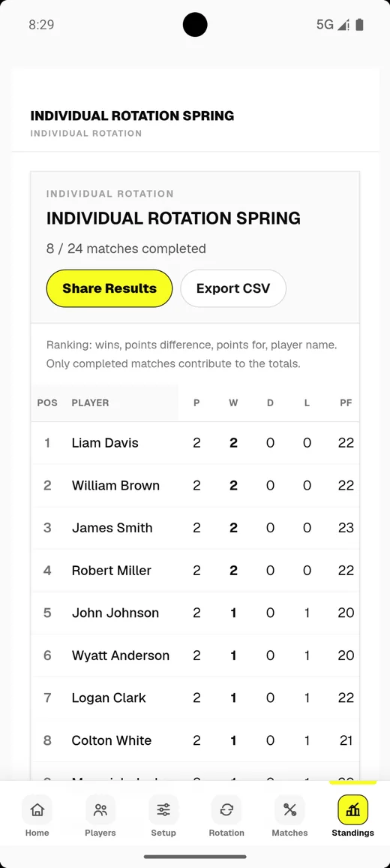The height and width of the screenshot is (868, 390).
Task: Tap the battery icon in status bar
Action: (x=359, y=24)
